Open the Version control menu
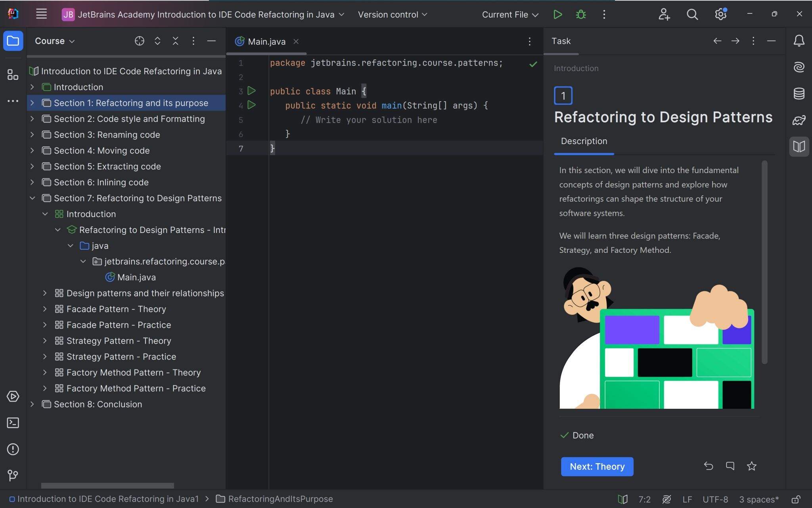 click(x=393, y=15)
